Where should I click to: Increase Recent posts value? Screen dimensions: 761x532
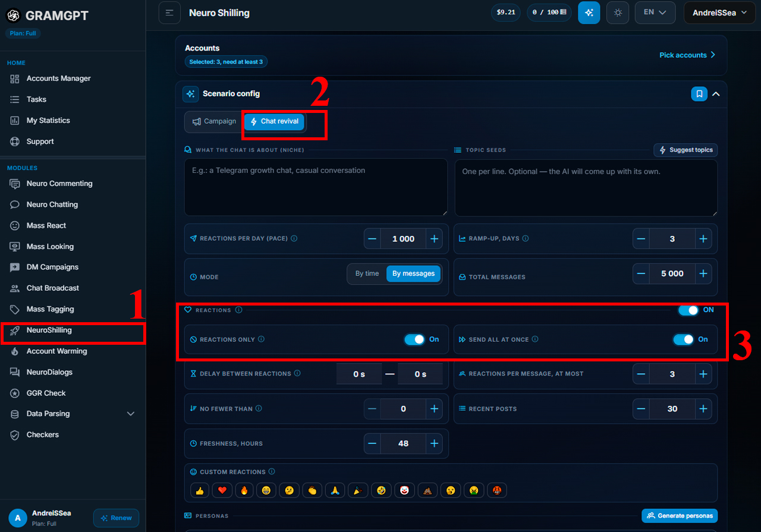(x=703, y=409)
